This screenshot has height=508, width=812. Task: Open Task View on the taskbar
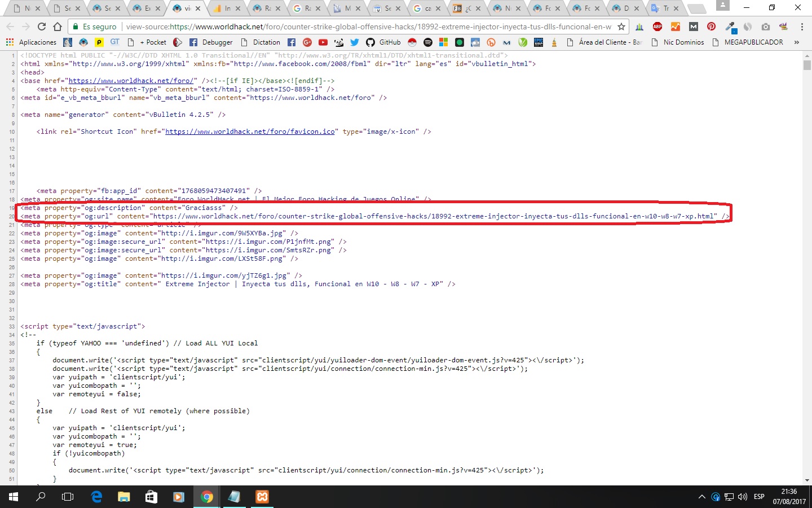click(x=68, y=497)
